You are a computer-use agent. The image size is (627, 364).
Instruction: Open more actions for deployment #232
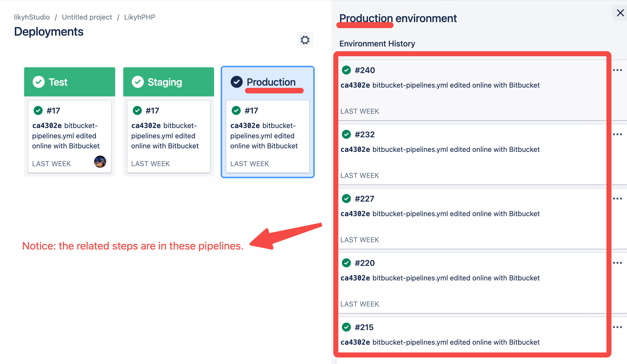click(x=617, y=134)
